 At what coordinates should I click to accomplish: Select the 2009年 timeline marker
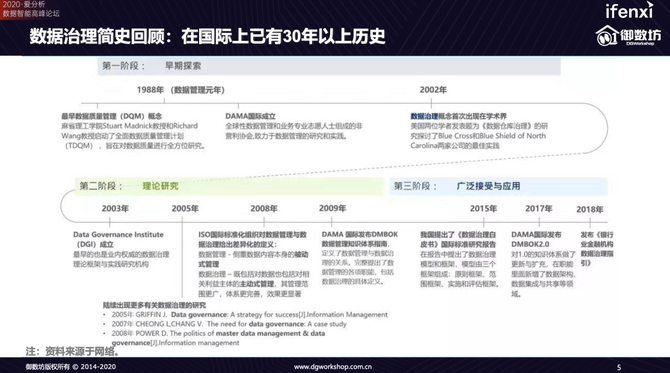[x=332, y=208]
